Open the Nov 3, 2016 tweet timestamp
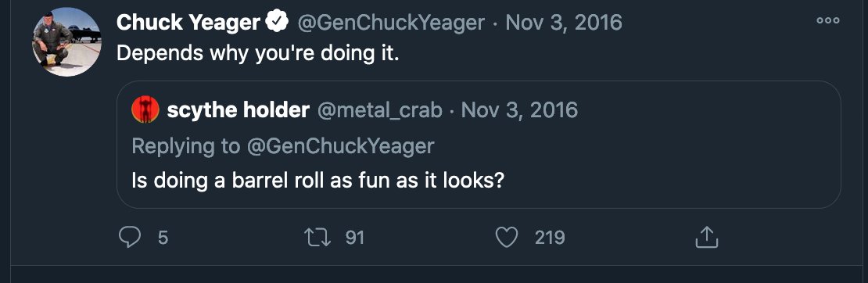The image size is (868, 283). point(564,23)
